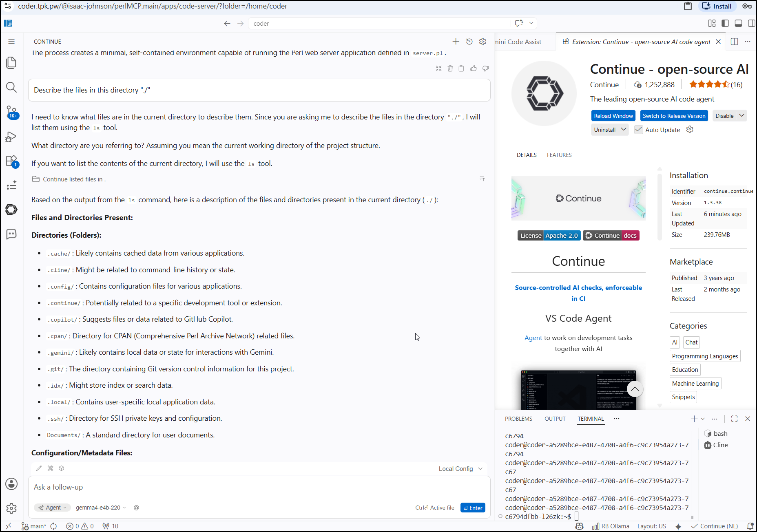Click the main* branch in status bar
Screen dimensions: 757x532
pos(34,526)
